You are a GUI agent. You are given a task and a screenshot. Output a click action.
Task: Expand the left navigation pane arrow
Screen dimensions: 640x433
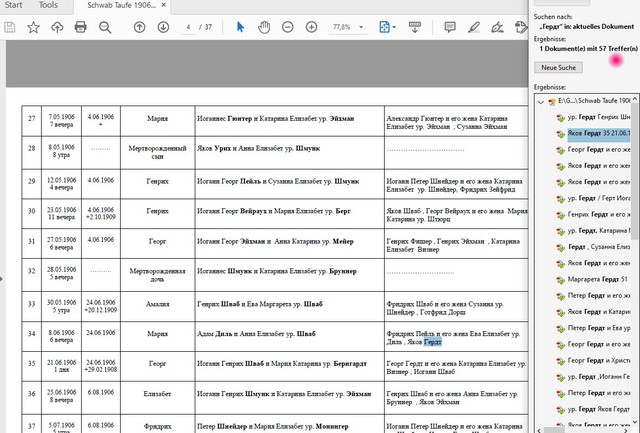[x=2, y=279]
